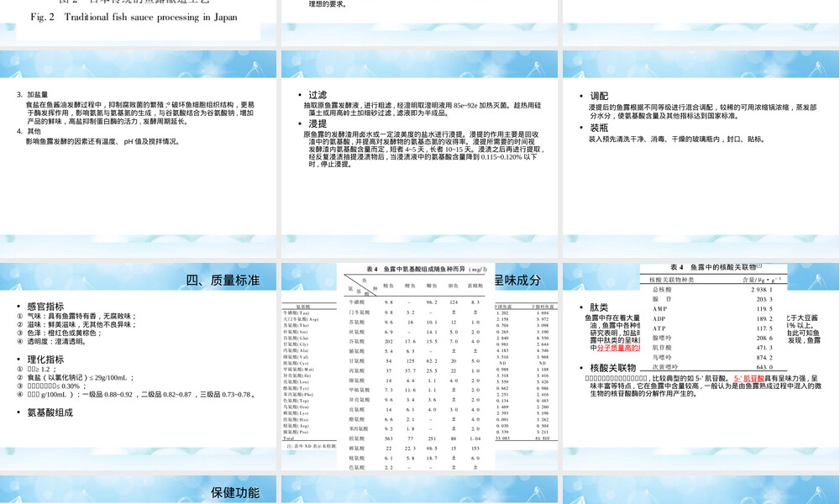Viewport: 840px width, 504px height.
Task: Click the '肽类' bullet heading
Action: [x=599, y=307]
